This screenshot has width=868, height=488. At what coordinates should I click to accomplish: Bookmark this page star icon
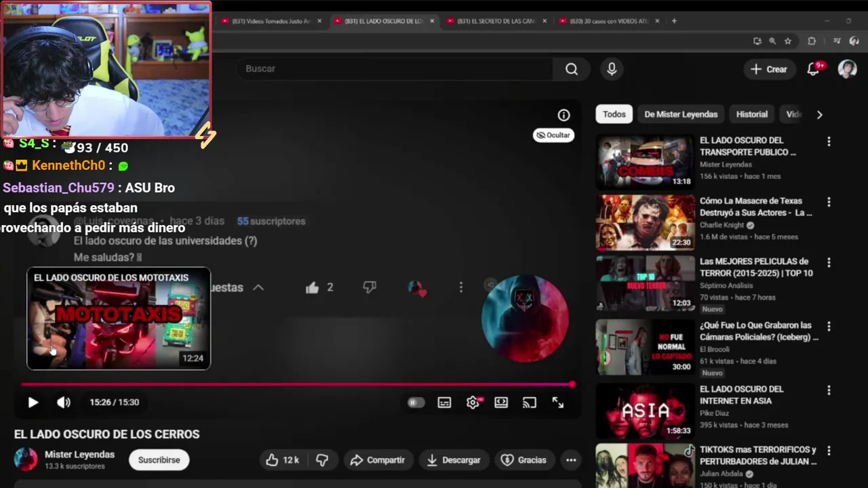click(x=788, y=41)
